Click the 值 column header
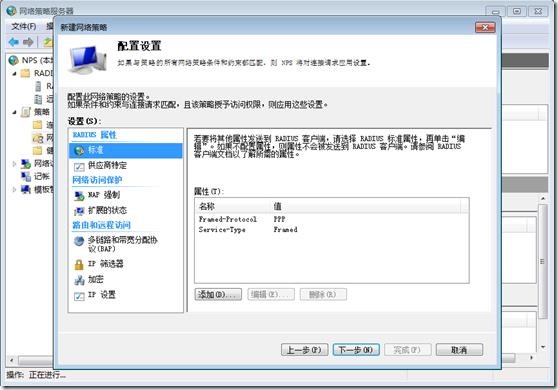This screenshot has width=558, height=390. point(366,206)
